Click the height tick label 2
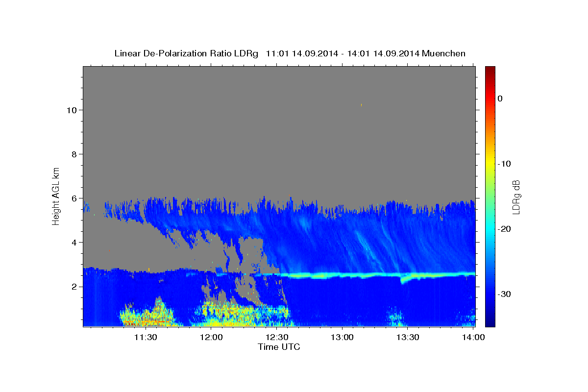Viewport: 588px width, 392px height. pos(73,286)
